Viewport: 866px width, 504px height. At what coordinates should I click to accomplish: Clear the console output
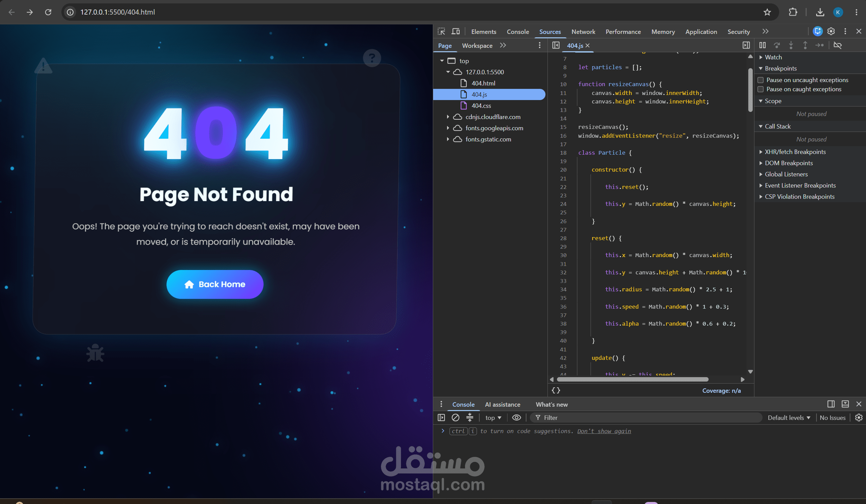(455, 418)
